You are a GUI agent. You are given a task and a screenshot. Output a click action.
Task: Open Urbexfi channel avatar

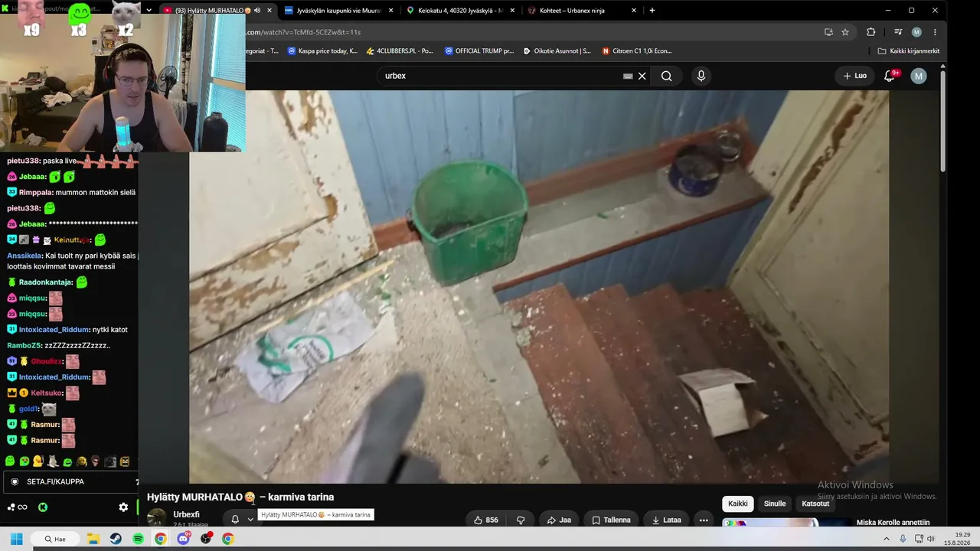click(156, 517)
